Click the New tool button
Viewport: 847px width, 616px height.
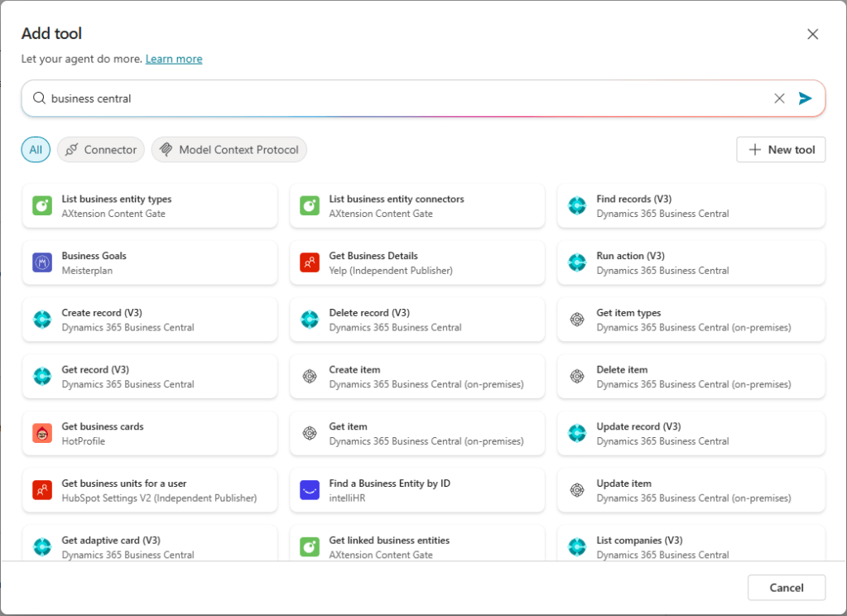[781, 150]
